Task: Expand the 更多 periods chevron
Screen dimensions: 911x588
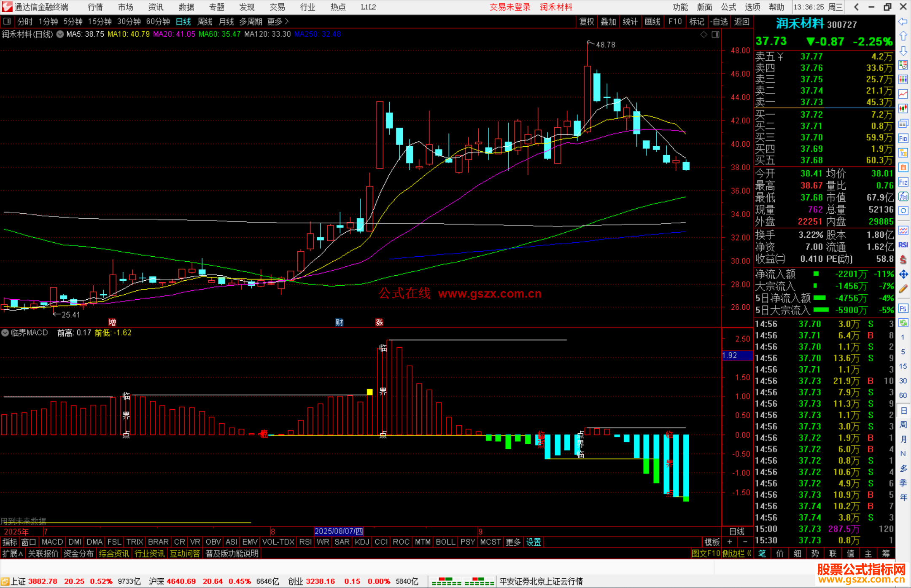Action: tap(287, 21)
